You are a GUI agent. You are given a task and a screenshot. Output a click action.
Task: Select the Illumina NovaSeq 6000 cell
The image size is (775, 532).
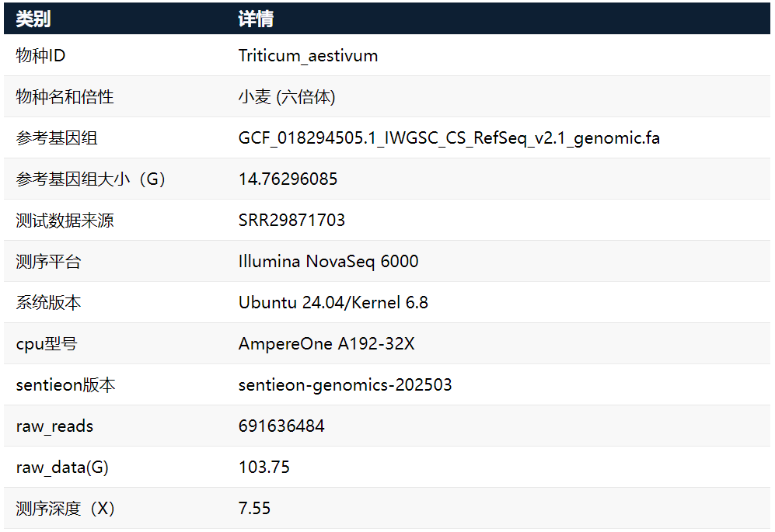pyautogui.click(x=328, y=262)
